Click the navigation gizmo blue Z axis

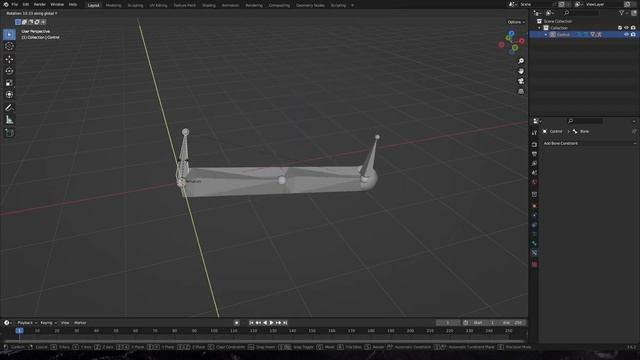[x=511, y=33]
